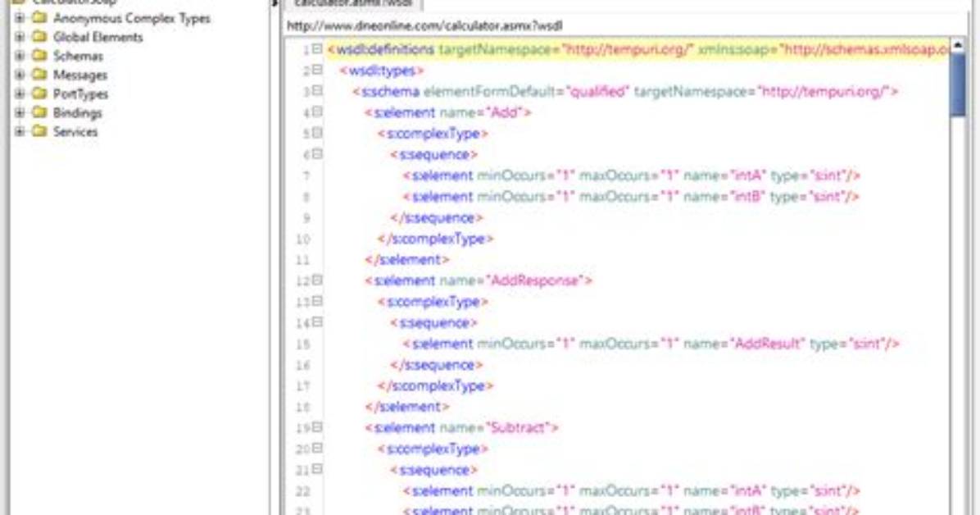Click closing s:sequence tag on line 16

[x=436, y=365]
